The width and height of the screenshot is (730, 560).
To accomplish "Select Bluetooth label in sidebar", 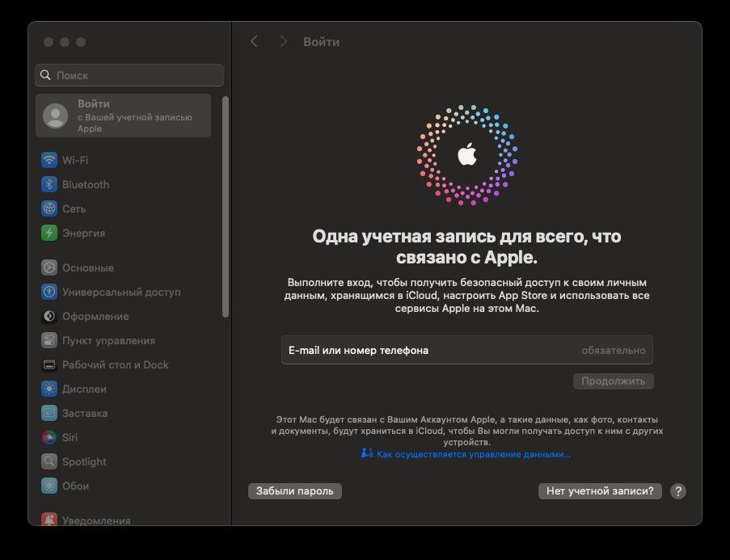I will tap(86, 184).
